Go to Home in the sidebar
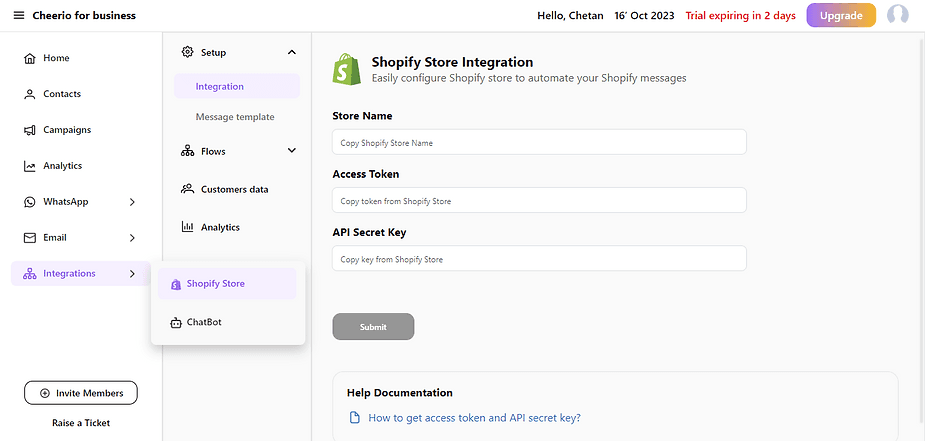This screenshot has height=441, width=925. pyautogui.click(x=46, y=58)
